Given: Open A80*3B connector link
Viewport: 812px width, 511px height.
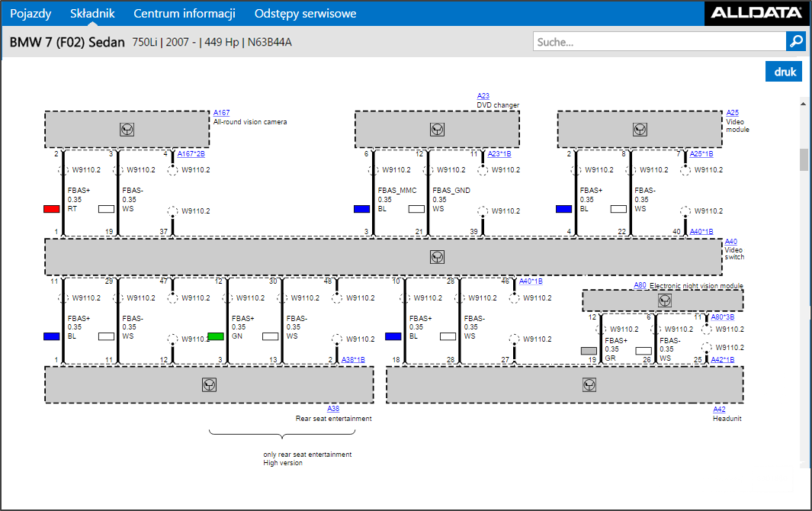Looking at the screenshot, I should tap(722, 317).
